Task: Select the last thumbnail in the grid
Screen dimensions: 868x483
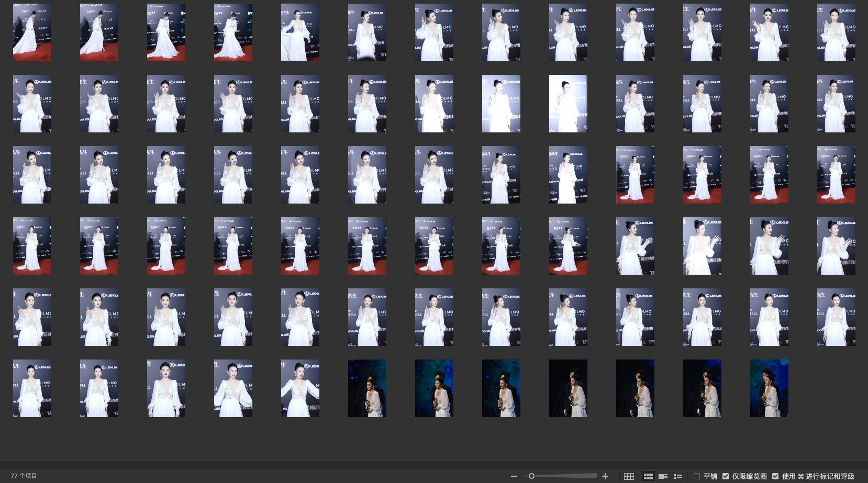Action: point(769,388)
